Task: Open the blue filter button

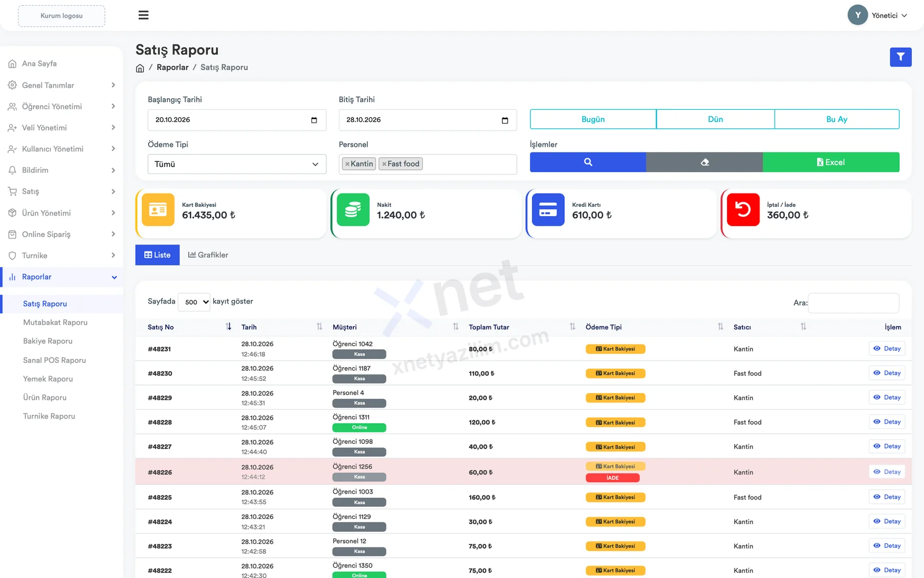Action: pos(900,57)
